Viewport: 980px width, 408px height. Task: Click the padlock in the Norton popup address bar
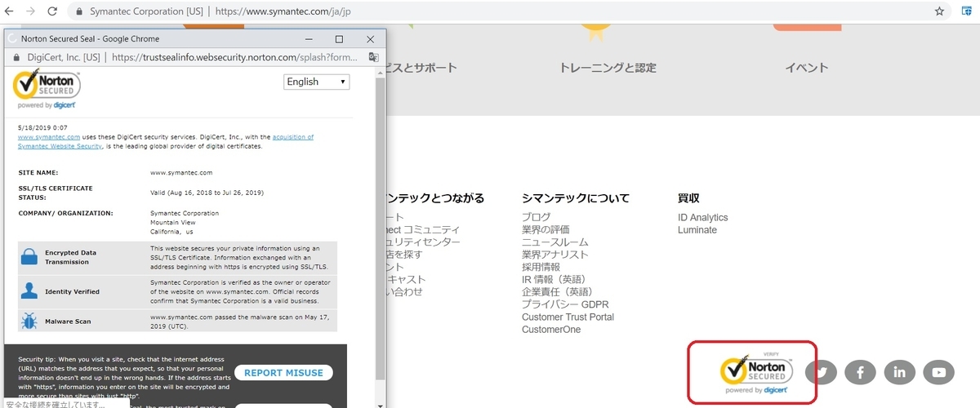coord(17,58)
